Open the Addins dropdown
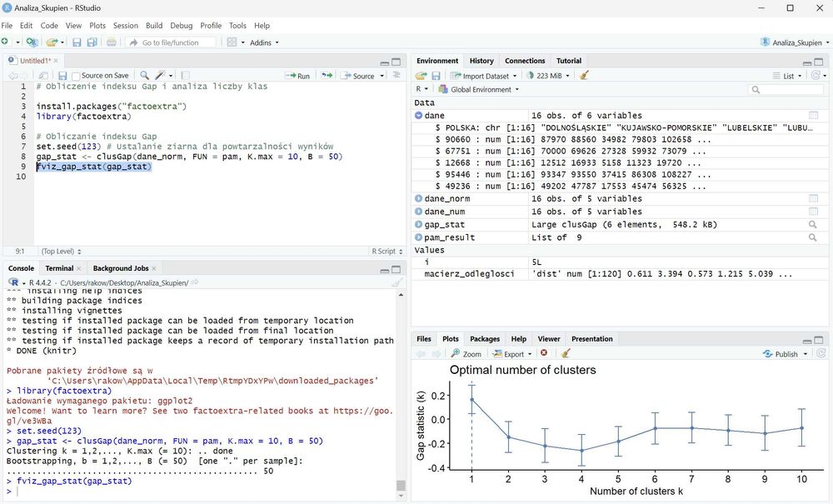 tap(264, 42)
